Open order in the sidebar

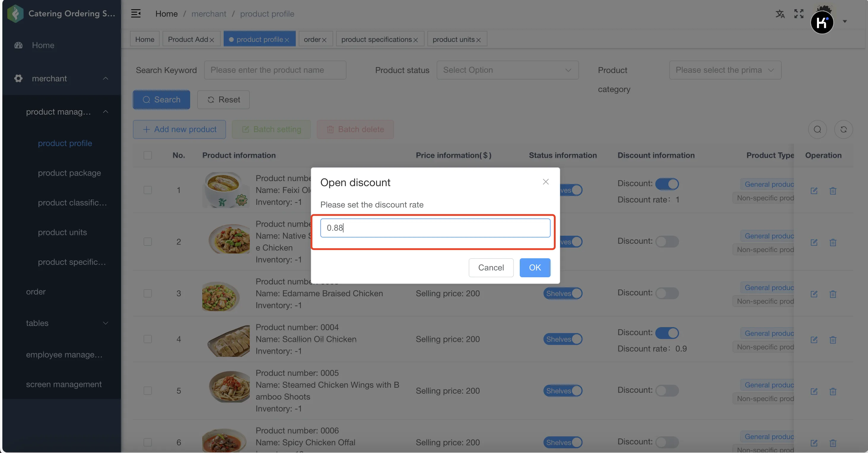[62, 292]
